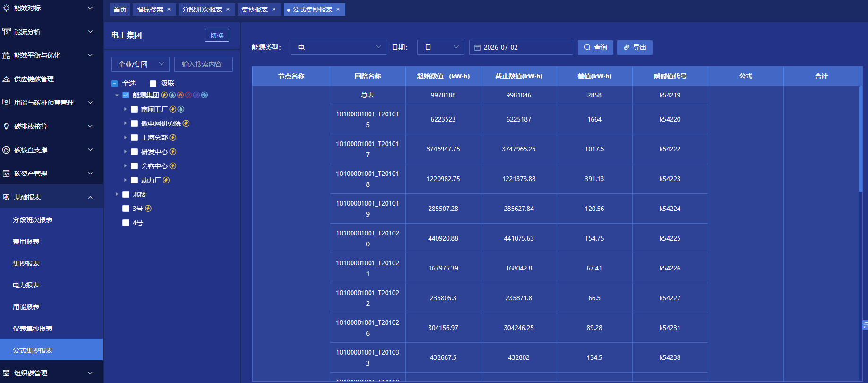Open the 企业/集团 dropdown
This screenshot has width=868, height=383.
tap(140, 64)
